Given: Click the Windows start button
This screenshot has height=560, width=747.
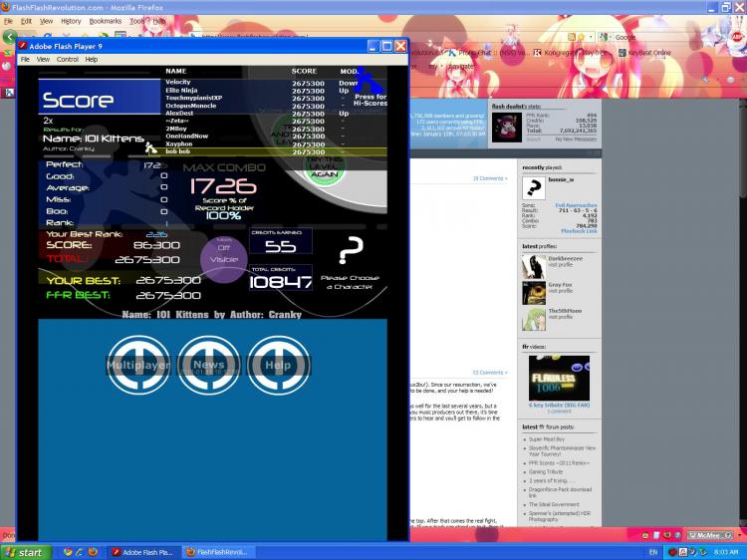Looking at the screenshot, I should (26, 552).
